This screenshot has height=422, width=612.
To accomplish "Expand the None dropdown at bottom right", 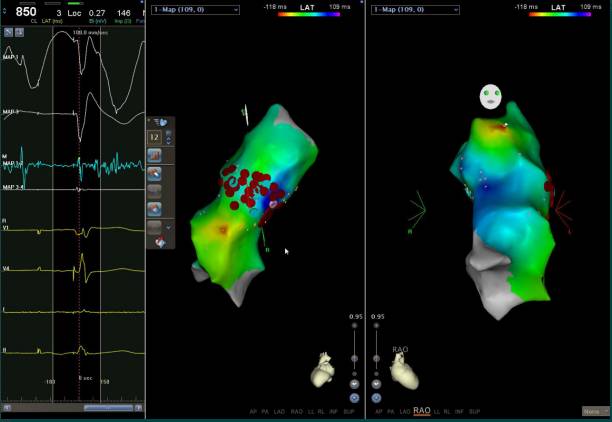I will pyautogui.click(x=594, y=411).
